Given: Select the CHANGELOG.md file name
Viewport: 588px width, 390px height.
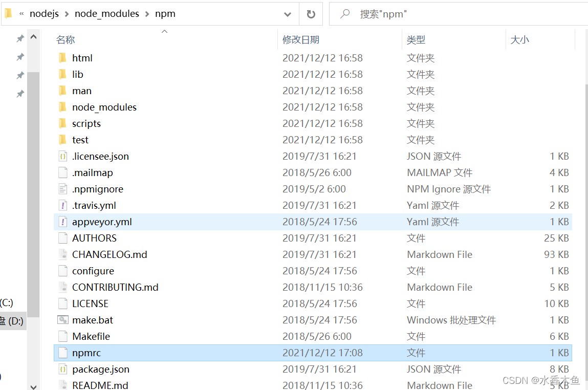Looking at the screenshot, I should pyautogui.click(x=110, y=254).
